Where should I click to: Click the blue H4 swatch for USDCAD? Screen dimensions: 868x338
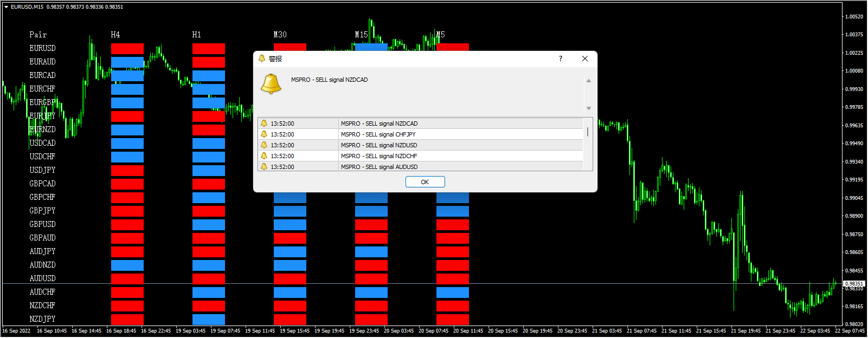[x=127, y=144]
